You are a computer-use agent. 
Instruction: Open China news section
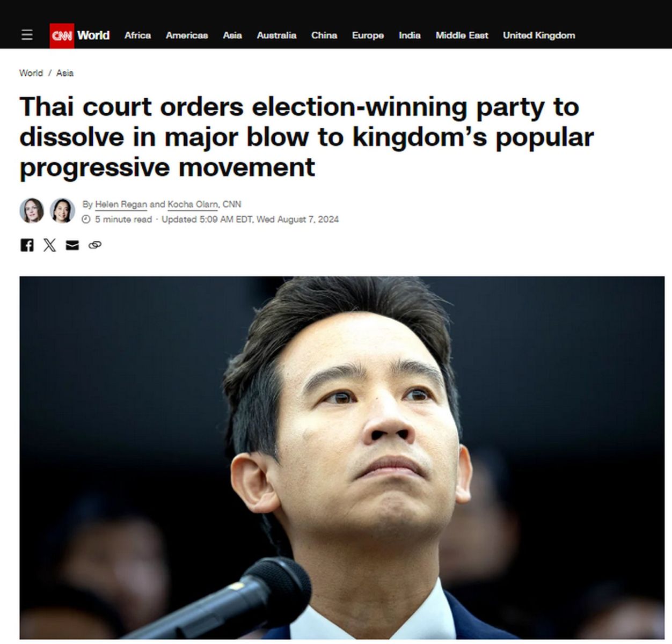324,35
